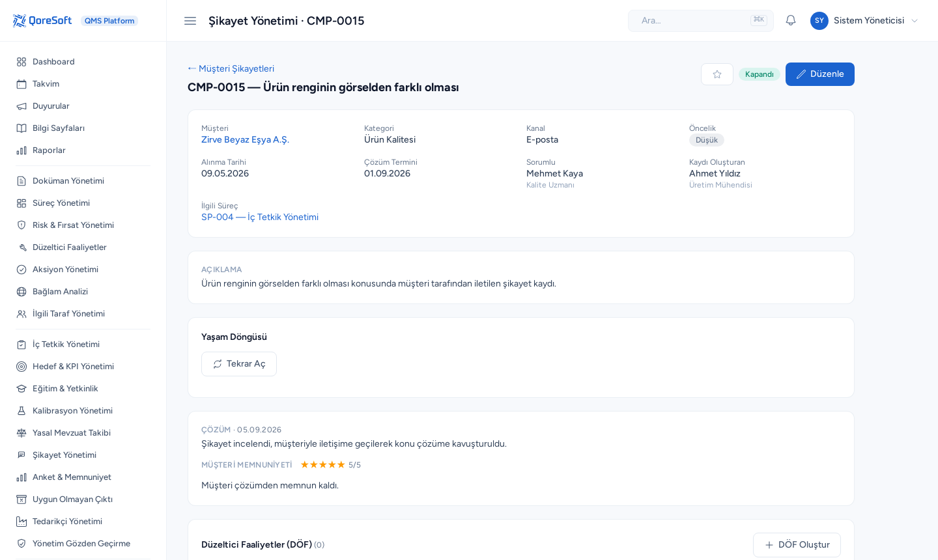Click the Raporlar chart icon

21,150
